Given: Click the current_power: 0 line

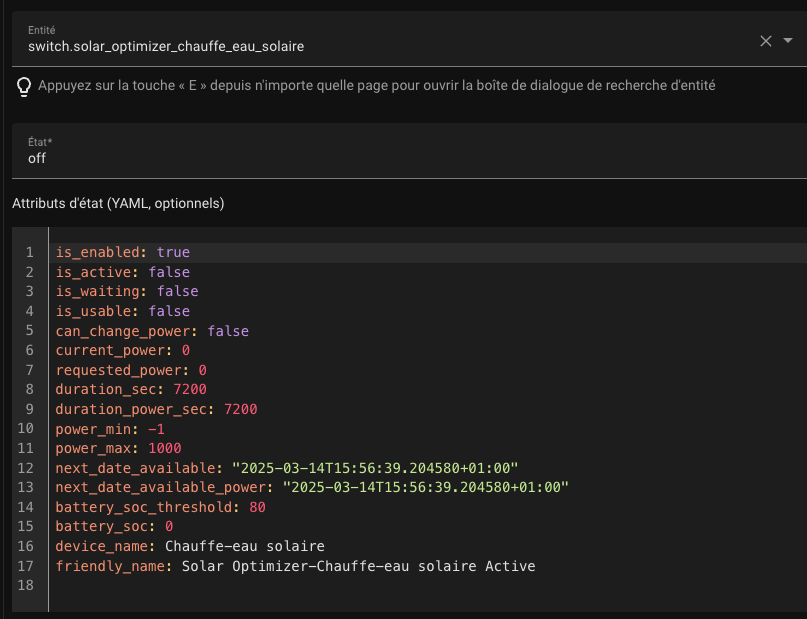Looking at the screenshot, I should coord(122,350).
